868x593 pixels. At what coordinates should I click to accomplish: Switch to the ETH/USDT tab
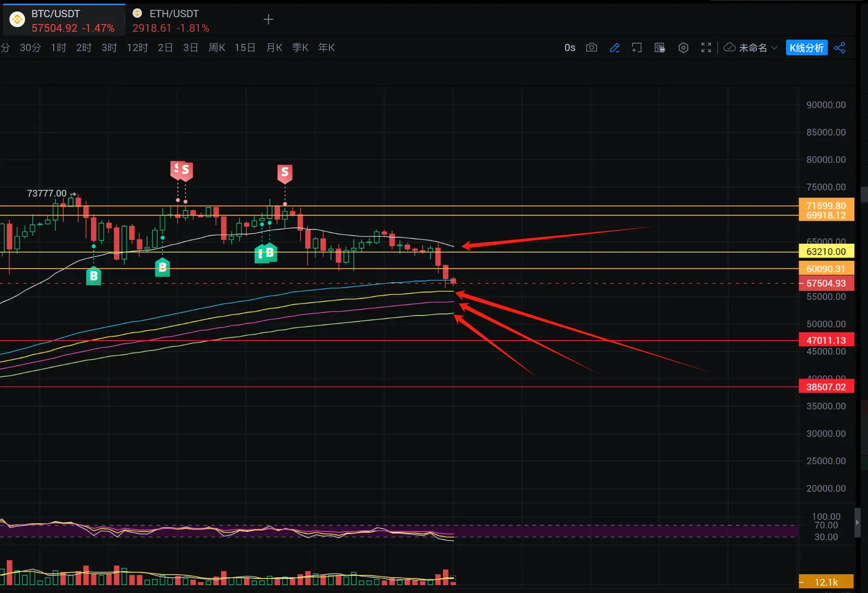tap(170, 20)
